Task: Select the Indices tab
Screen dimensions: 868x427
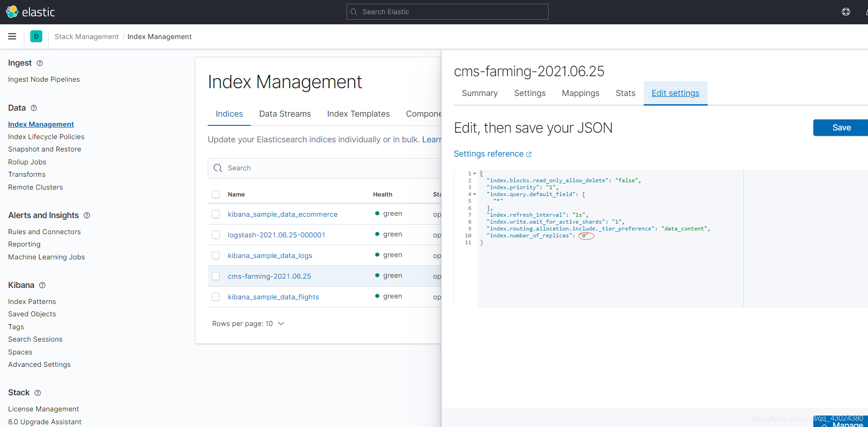Action: tap(229, 114)
